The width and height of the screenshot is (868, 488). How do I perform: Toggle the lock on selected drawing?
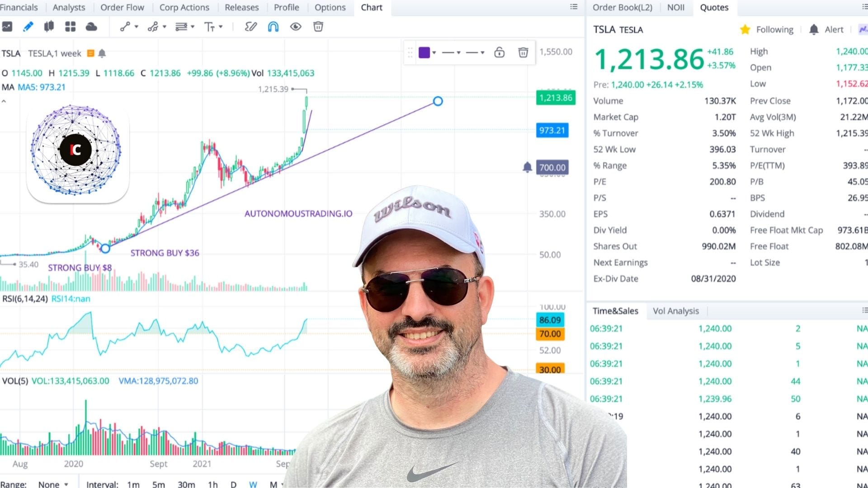tap(499, 52)
